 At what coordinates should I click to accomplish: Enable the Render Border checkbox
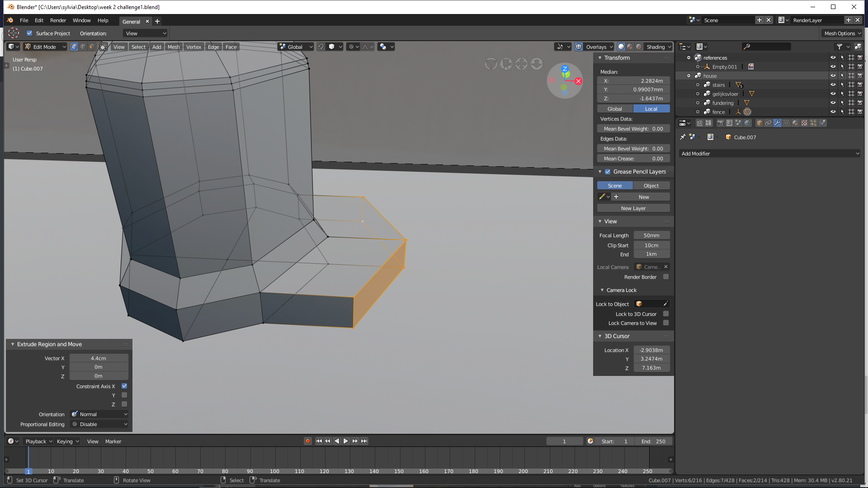(x=666, y=277)
